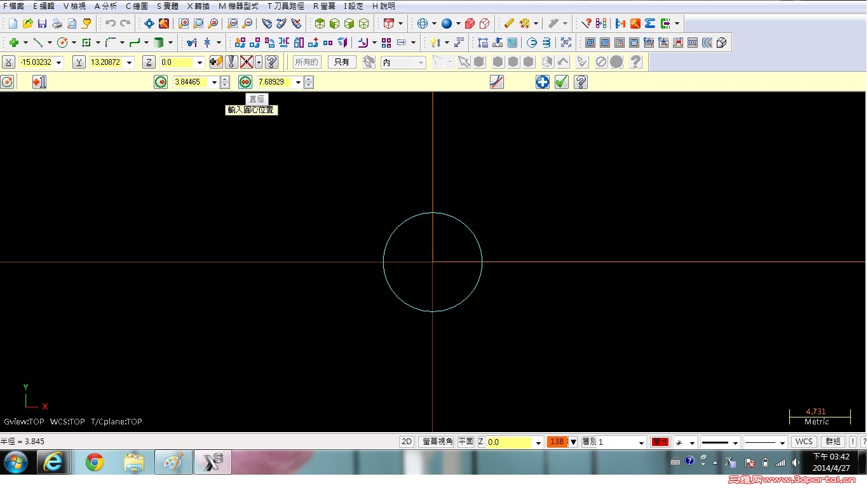Click the radius 3.84465 input field
868x488 pixels.
click(191, 82)
